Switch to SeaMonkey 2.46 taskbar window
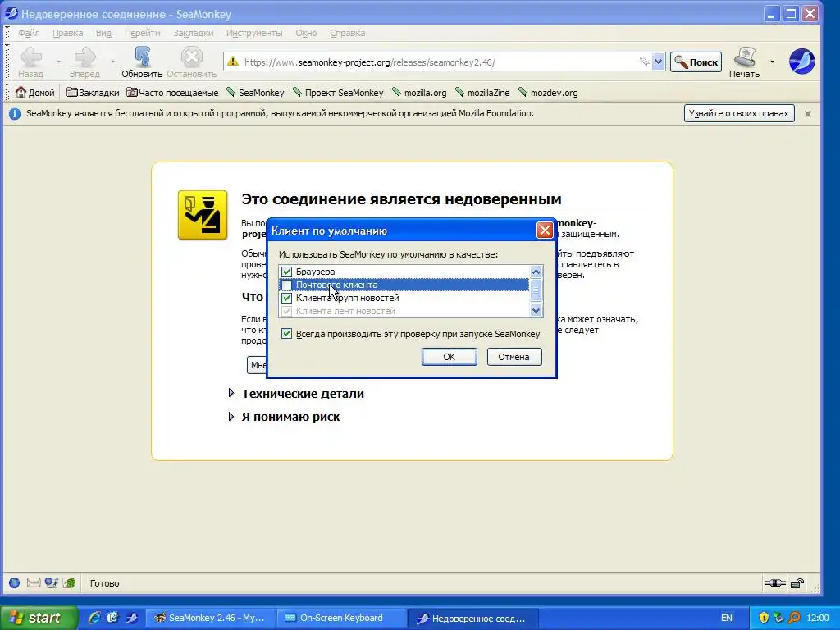The height and width of the screenshot is (630, 840). [211, 619]
